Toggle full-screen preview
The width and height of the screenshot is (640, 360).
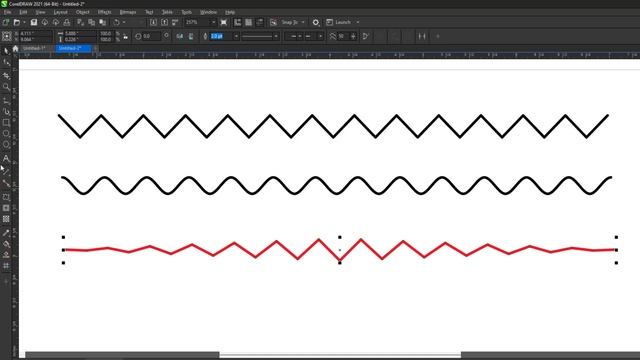click(224, 22)
